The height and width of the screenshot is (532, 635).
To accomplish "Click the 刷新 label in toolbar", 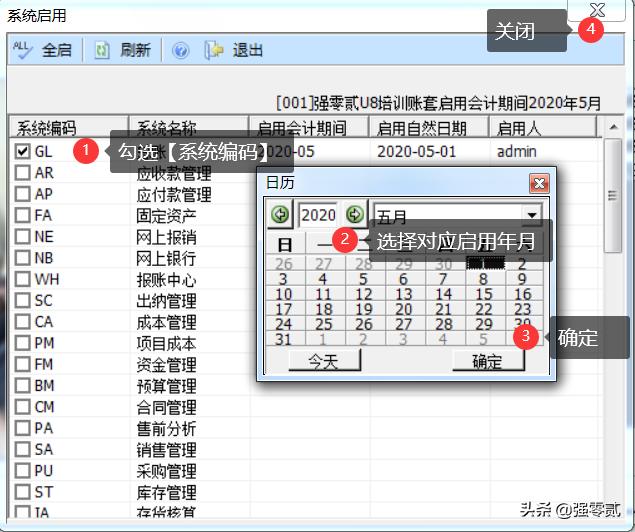I will coord(135,51).
